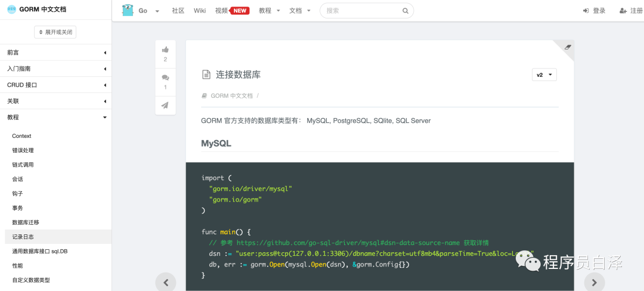644x291 pixels.
Task: Expand the 关联 section
Action: (x=56, y=101)
